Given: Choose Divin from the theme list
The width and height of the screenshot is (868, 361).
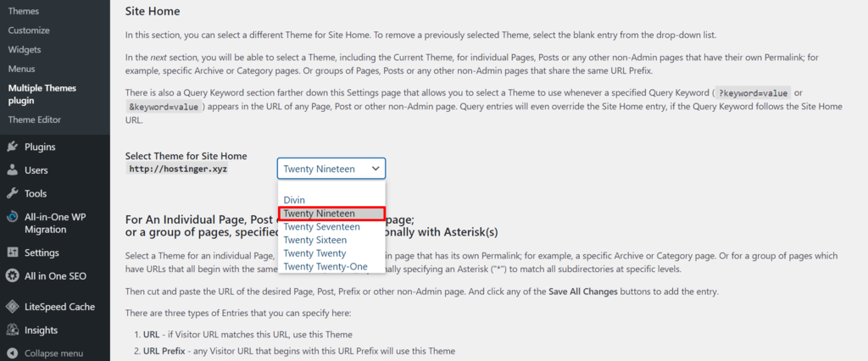Looking at the screenshot, I should click(294, 200).
